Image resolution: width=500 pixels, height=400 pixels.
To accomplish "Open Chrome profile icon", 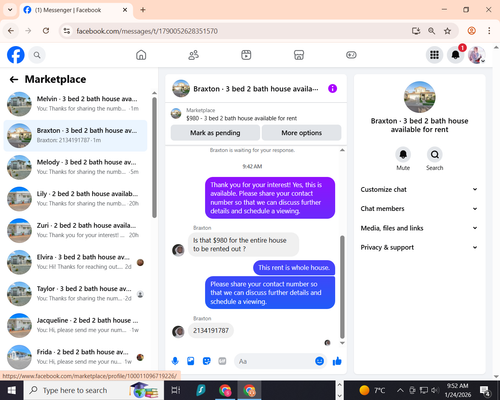I will click(471, 31).
